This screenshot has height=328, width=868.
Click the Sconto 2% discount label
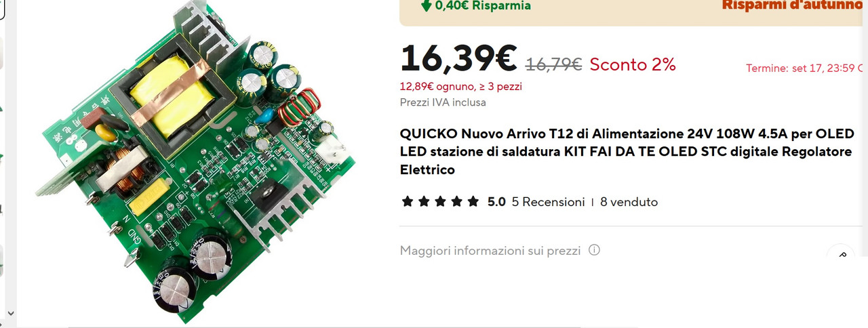click(633, 64)
